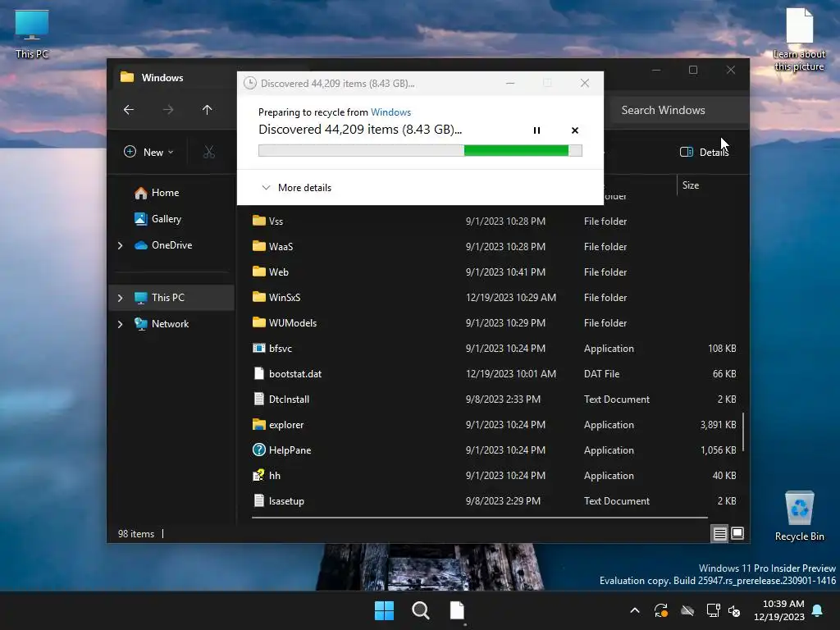The width and height of the screenshot is (840, 630).
Task: Expand the Network tree node
Action: [x=120, y=324]
